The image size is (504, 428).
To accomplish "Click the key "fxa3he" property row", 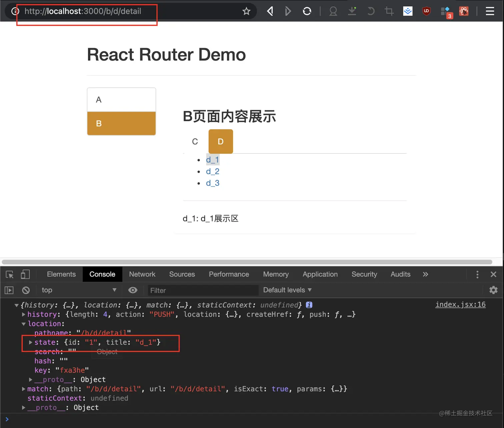I will (62, 370).
